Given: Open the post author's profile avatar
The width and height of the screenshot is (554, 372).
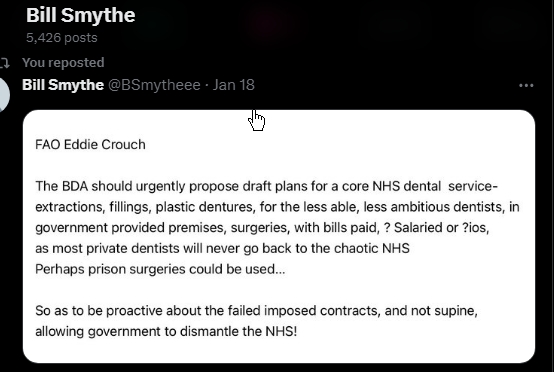Looking at the screenshot, I should (x=4, y=95).
